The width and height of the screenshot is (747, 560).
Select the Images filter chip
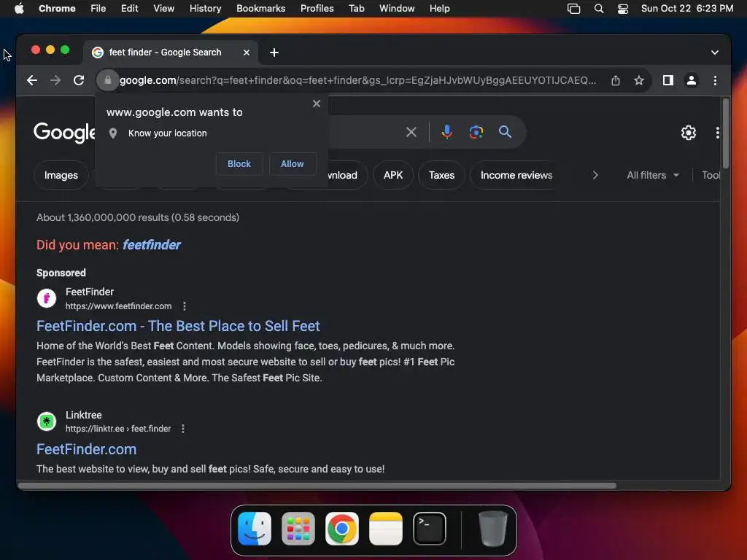[x=61, y=175]
